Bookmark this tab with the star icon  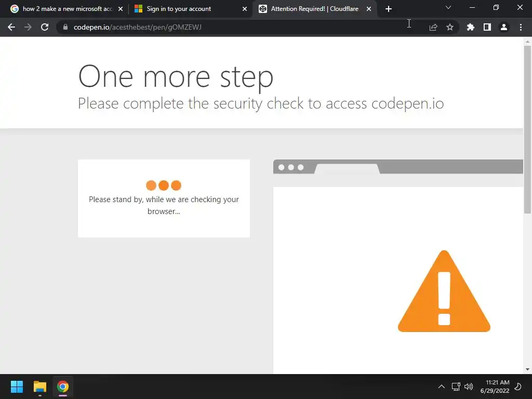[450, 27]
